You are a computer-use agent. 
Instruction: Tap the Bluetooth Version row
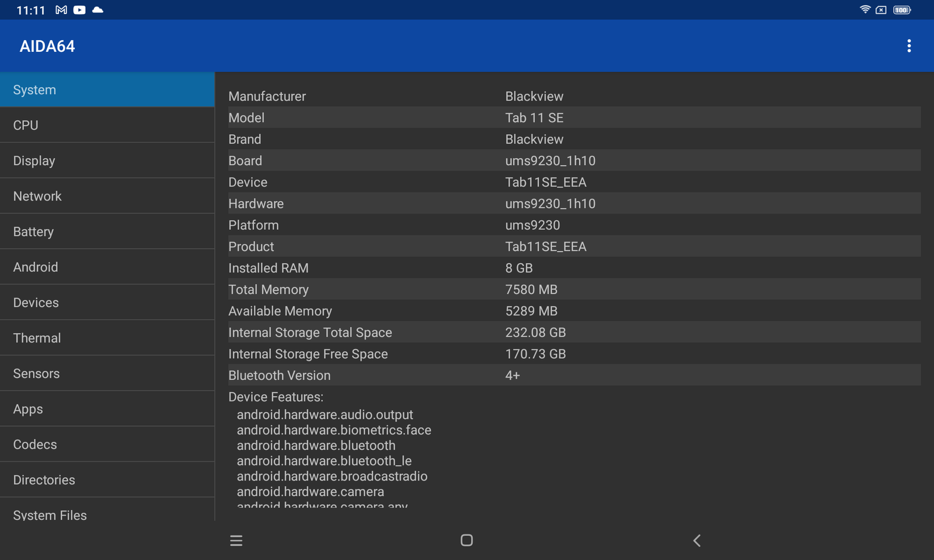pos(574,376)
